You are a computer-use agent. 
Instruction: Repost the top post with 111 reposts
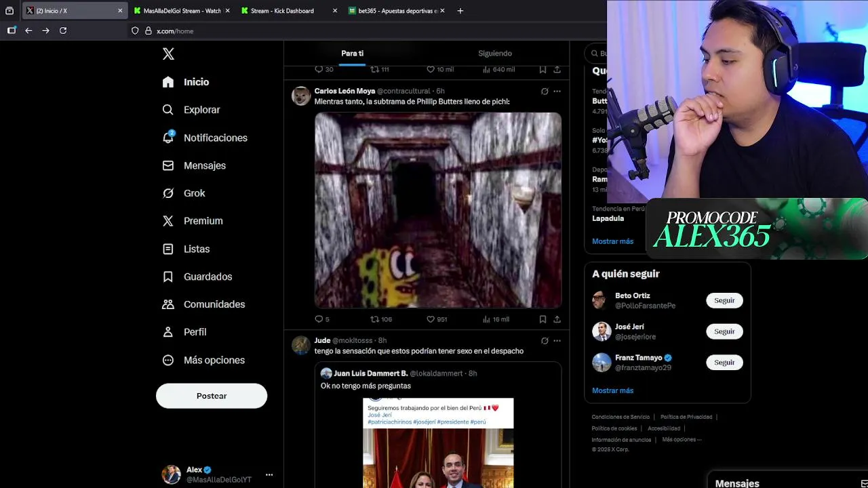point(375,69)
